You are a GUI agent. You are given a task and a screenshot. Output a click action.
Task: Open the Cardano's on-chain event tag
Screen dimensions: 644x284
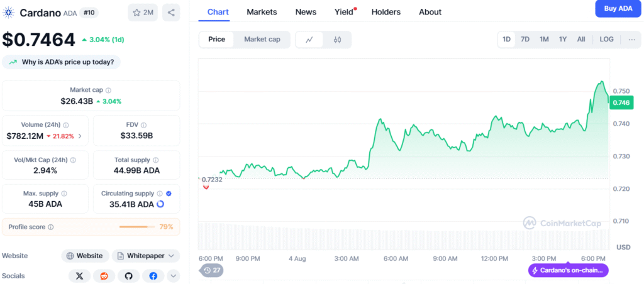(568, 270)
